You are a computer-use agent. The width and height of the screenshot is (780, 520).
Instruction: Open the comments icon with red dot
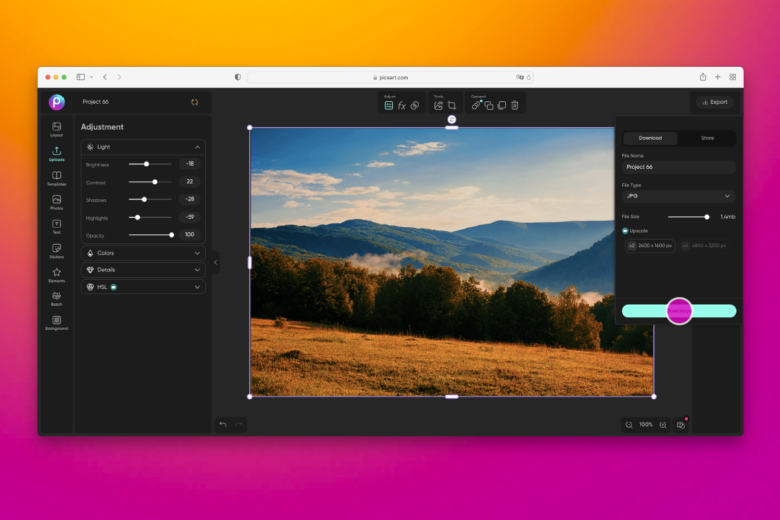tap(681, 424)
